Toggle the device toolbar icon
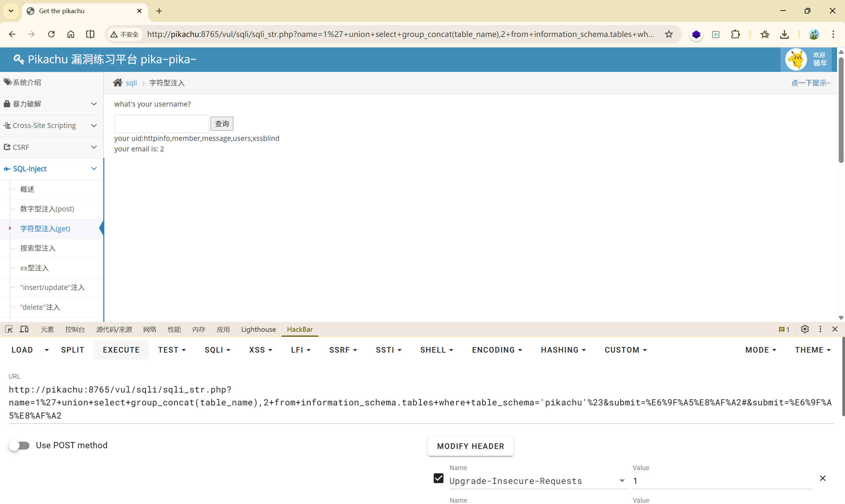This screenshot has height=504, width=845. point(24,329)
